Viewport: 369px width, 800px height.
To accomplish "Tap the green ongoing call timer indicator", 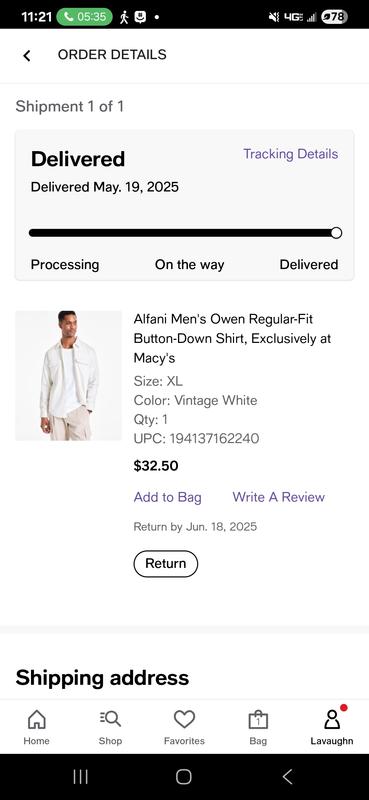I will pos(84,17).
